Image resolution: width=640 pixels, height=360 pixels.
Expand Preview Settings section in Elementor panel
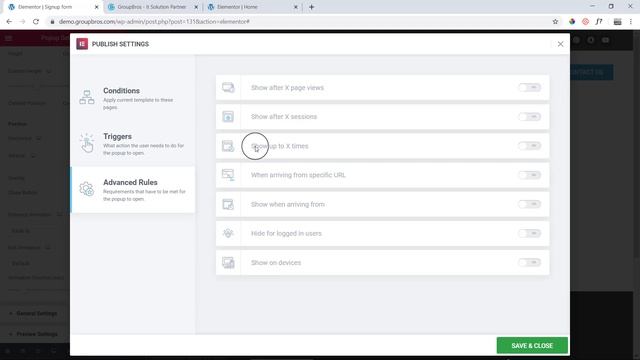(35, 334)
